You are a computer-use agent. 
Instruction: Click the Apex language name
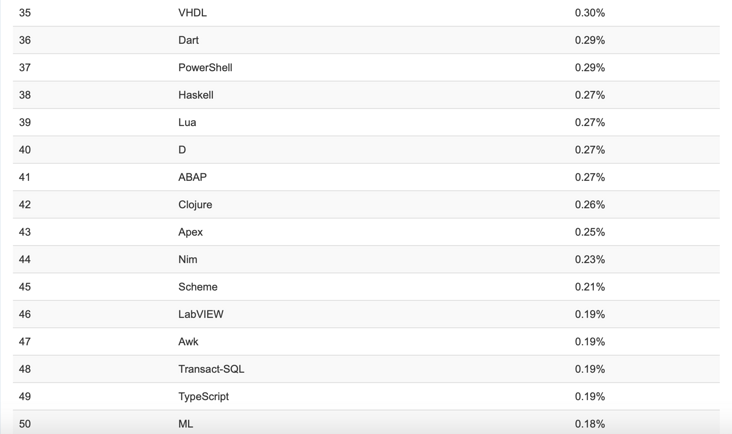tap(190, 232)
